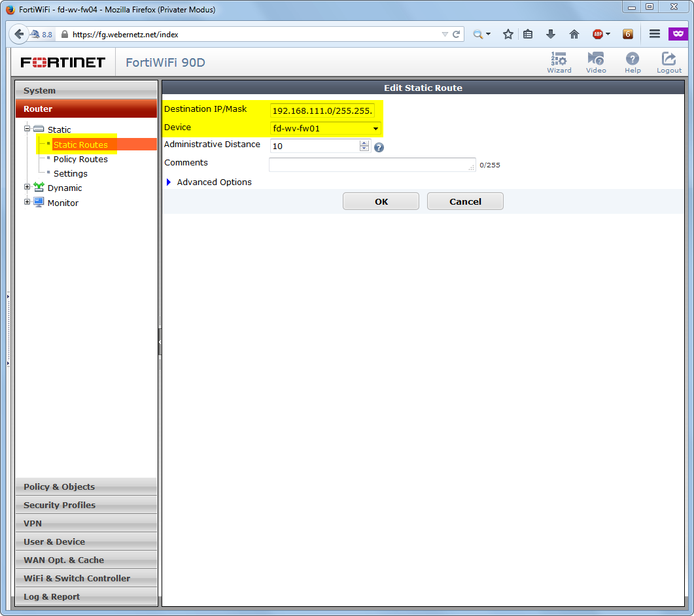Viewport: 694px width, 616px height.
Task: Click the orange 6 extension icon
Action: (x=628, y=34)
